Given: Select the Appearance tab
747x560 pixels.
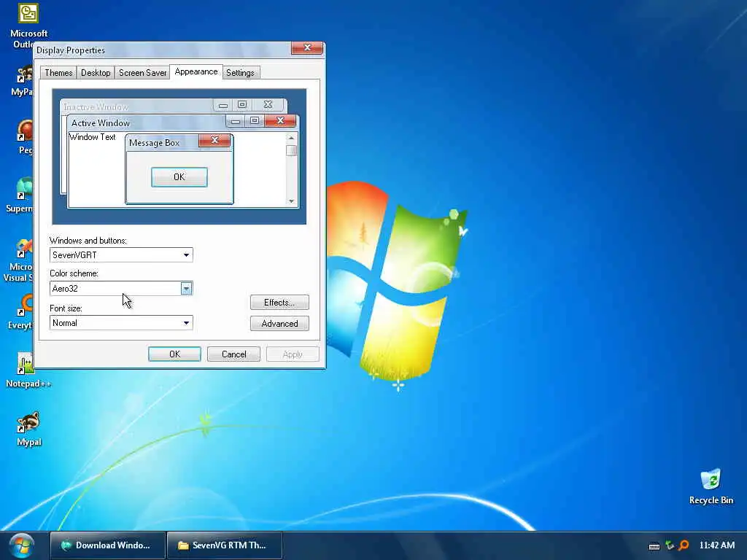Looking at the screenshot, I should (x=196, y=72).
